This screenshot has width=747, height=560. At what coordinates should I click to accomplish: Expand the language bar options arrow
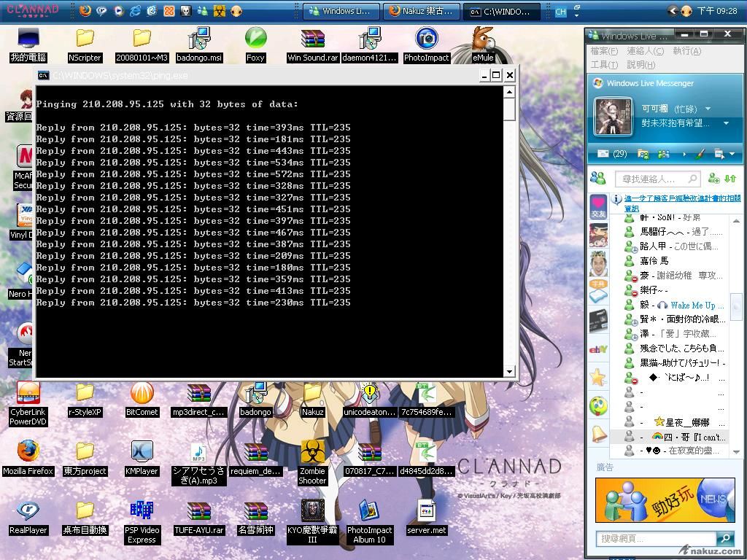[576, 15]
